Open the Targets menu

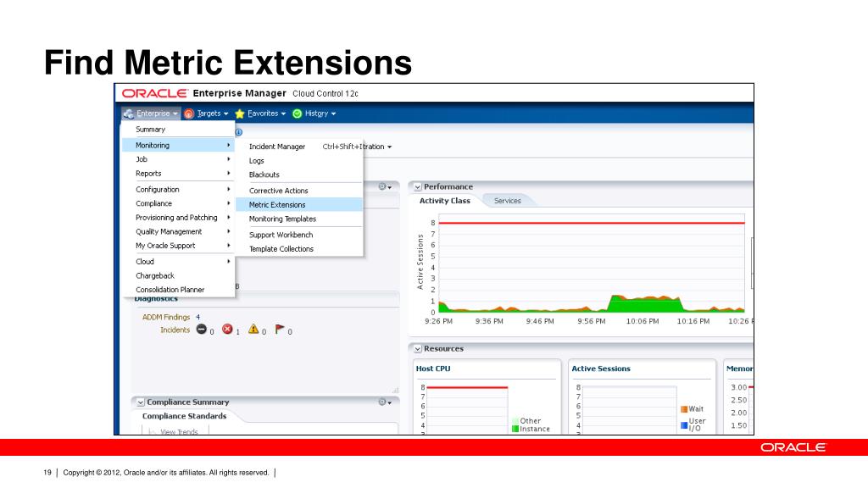pos(213,114)
